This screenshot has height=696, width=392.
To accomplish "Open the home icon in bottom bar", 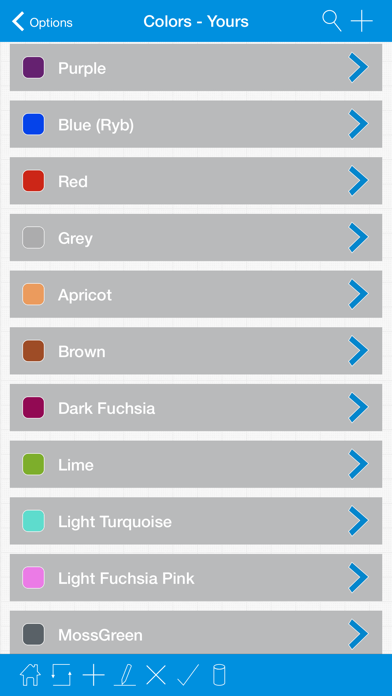I will tap(30, 675).
